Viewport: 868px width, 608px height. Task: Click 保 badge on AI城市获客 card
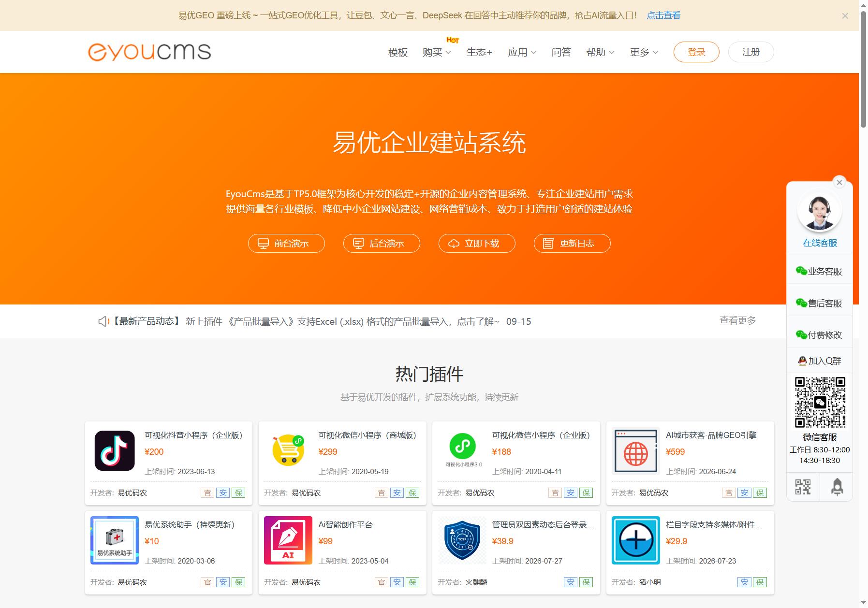[x=760, y=493]
